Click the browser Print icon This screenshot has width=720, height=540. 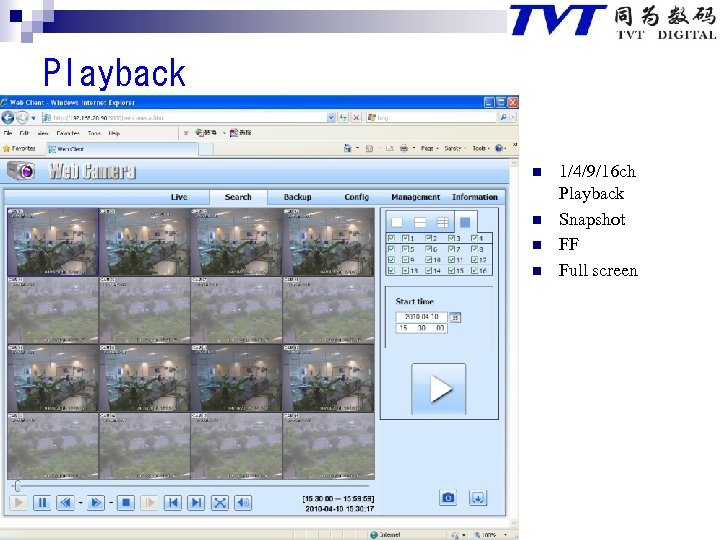[x=404, y=148]
